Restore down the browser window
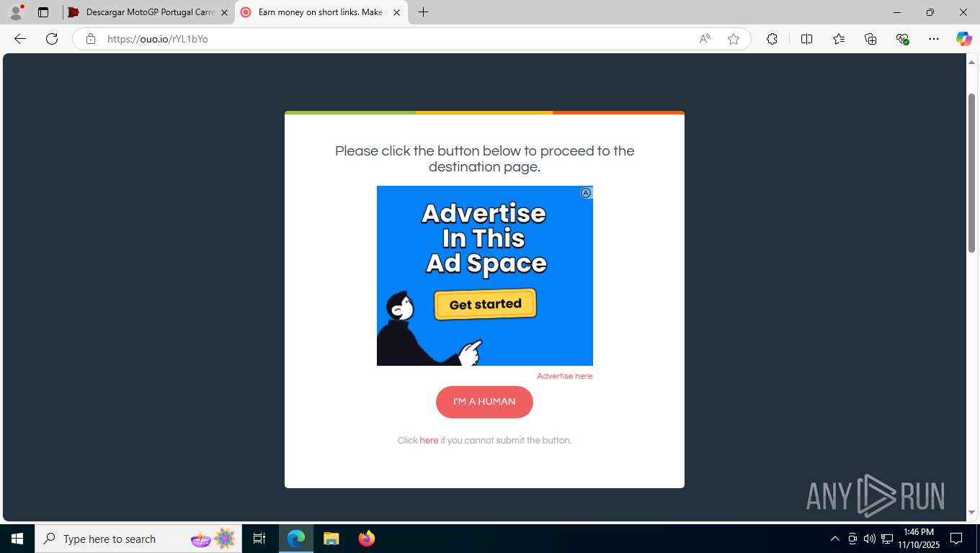 tap(930, 12)
